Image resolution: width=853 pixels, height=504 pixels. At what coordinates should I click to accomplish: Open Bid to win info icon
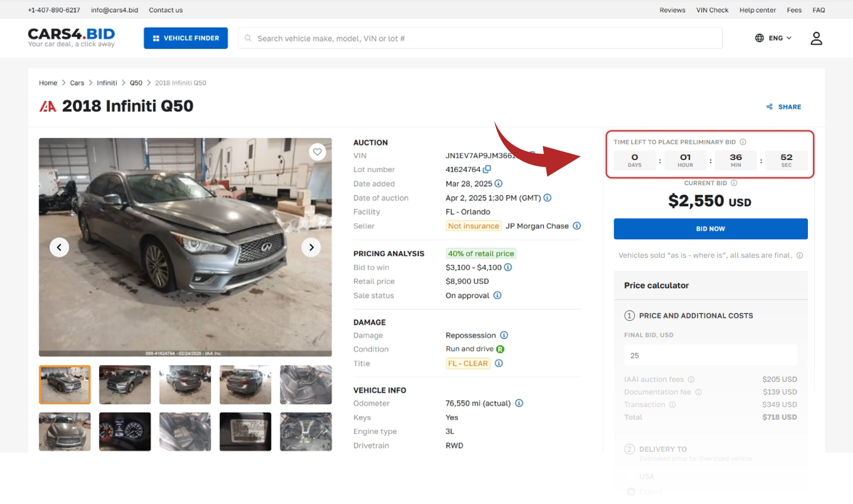click(508, 268)
